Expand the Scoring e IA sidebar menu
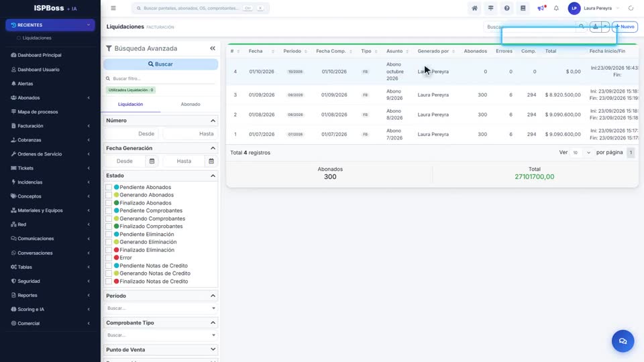644x362 pixels. coord(50,310)
